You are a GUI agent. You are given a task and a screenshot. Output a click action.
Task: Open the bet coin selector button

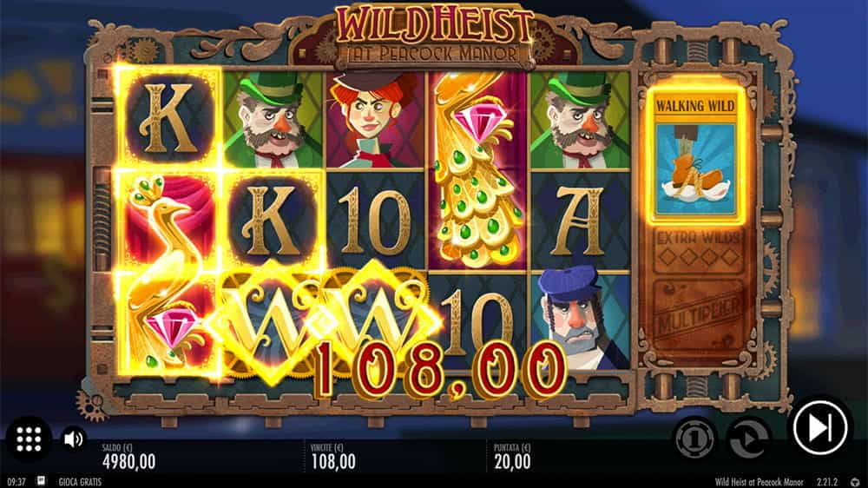pyautogui.click(x=695, y=439)
